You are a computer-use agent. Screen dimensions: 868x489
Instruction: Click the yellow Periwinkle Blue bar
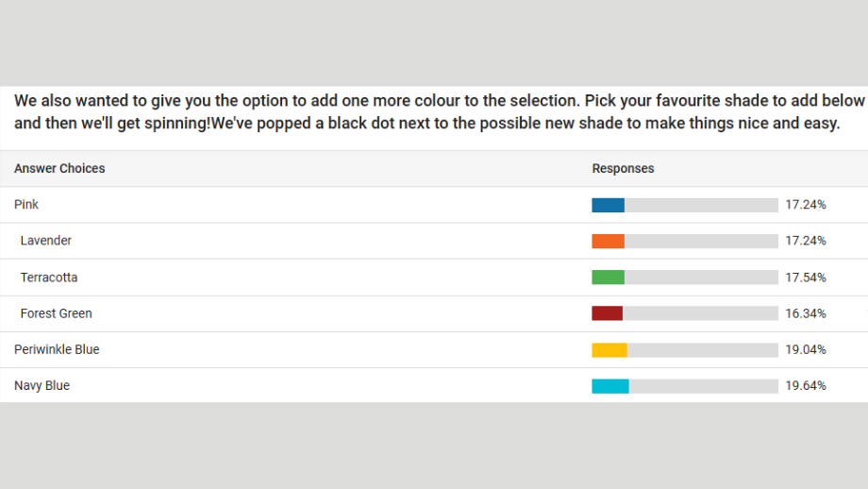(x=609, y=350)
